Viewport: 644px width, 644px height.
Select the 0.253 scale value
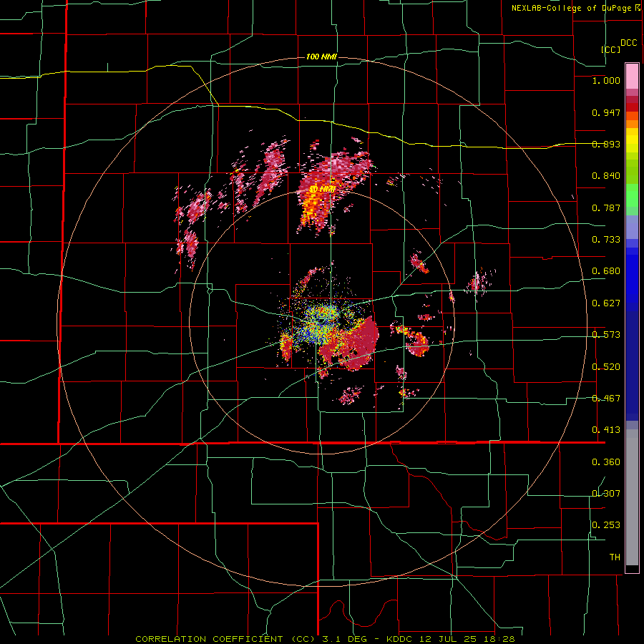tap(606, 525)
